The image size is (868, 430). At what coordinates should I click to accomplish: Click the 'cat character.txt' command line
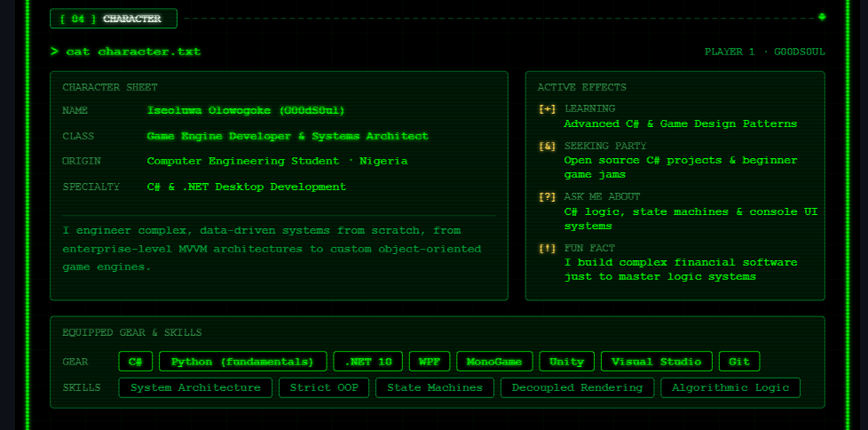click(126, 52)
